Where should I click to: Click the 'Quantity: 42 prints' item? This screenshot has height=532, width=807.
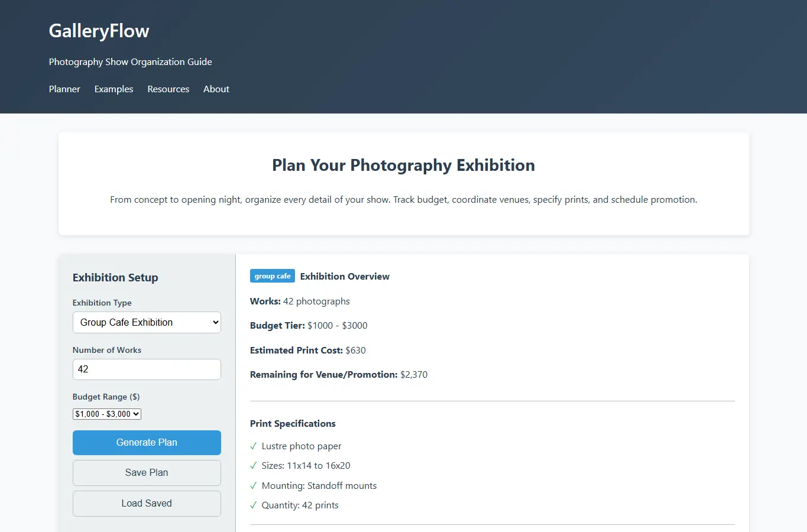(300, 505)
